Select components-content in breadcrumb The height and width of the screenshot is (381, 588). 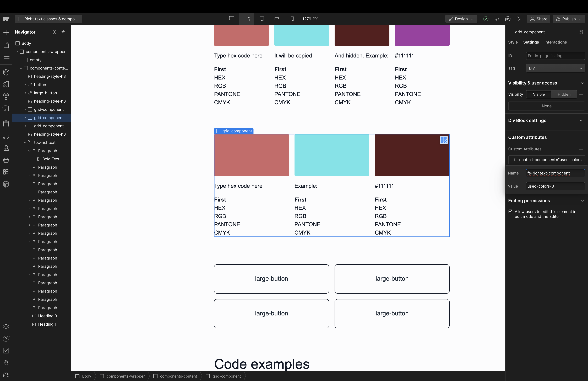[175, 376]
